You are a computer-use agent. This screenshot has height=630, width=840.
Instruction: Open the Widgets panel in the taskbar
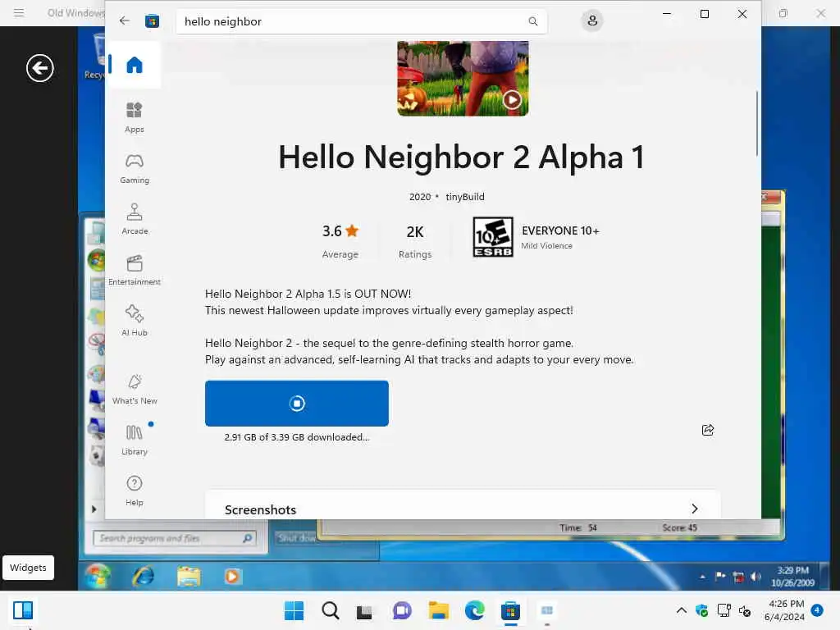[22, 610]
